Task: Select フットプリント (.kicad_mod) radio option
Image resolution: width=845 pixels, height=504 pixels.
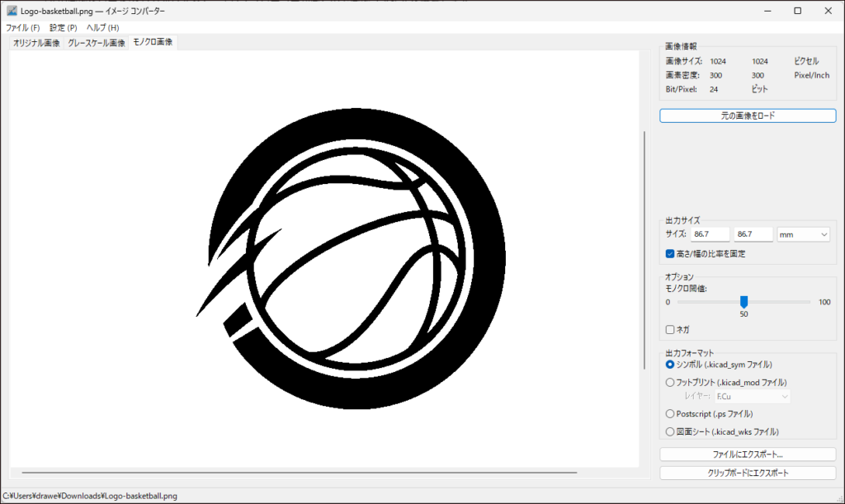Action: coord(671,382)
